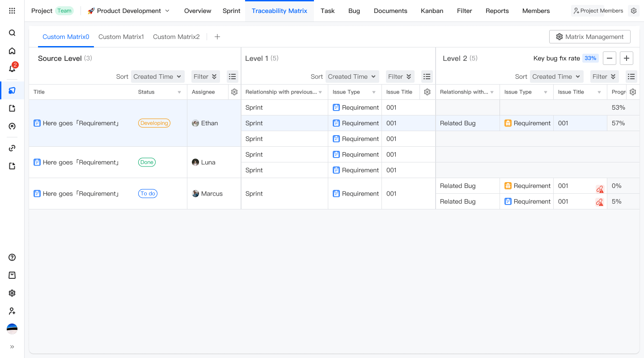Click assignee Marcus

coord(207,194)
